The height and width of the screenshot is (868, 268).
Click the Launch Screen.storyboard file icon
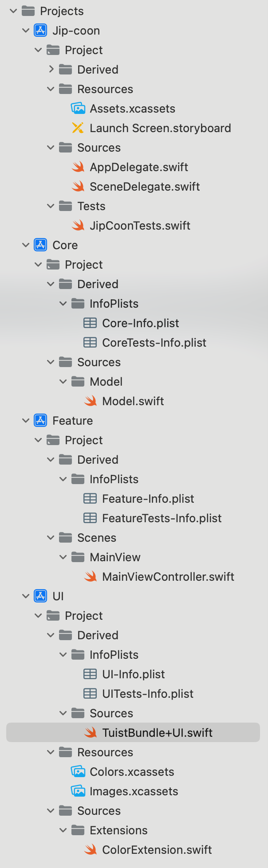tap(78, 128)
